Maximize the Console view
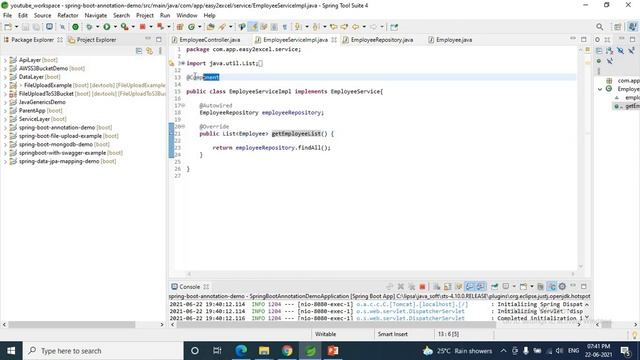 [584, 287]
